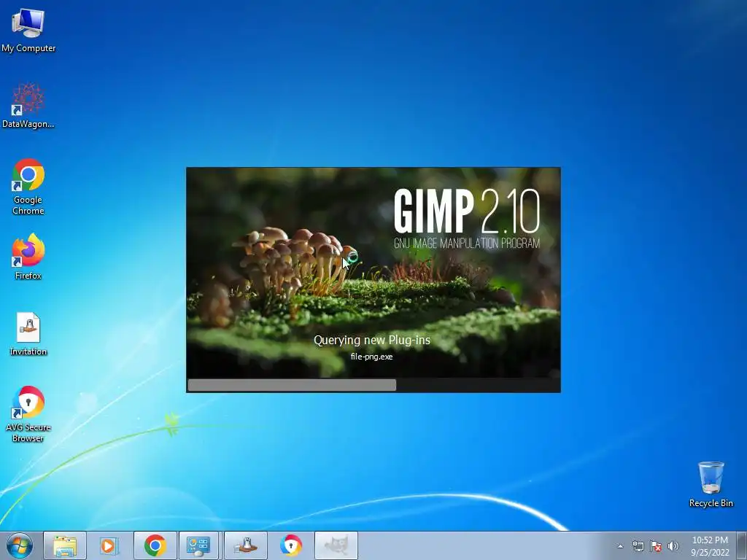This screenshot has height=560, width=747.
Task: Open the Invitation file on desktop
Action: pos(28,334)
